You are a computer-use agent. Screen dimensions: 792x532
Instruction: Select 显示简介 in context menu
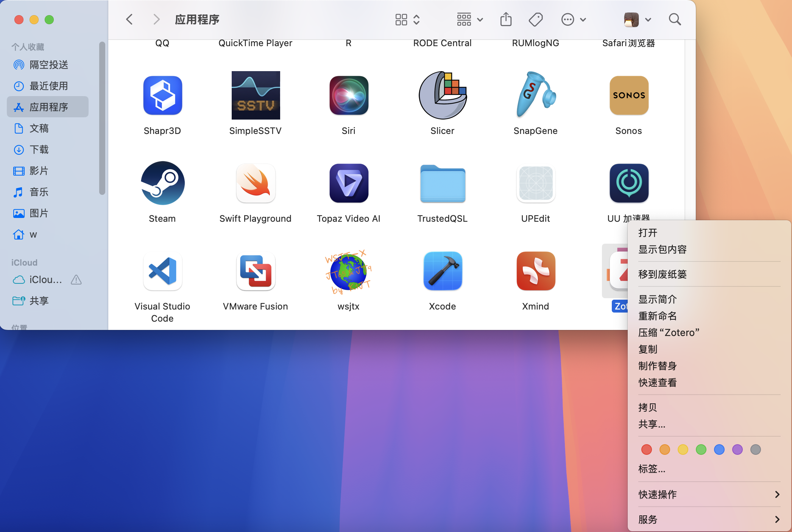pyautogui.click(x=658, y=299)
